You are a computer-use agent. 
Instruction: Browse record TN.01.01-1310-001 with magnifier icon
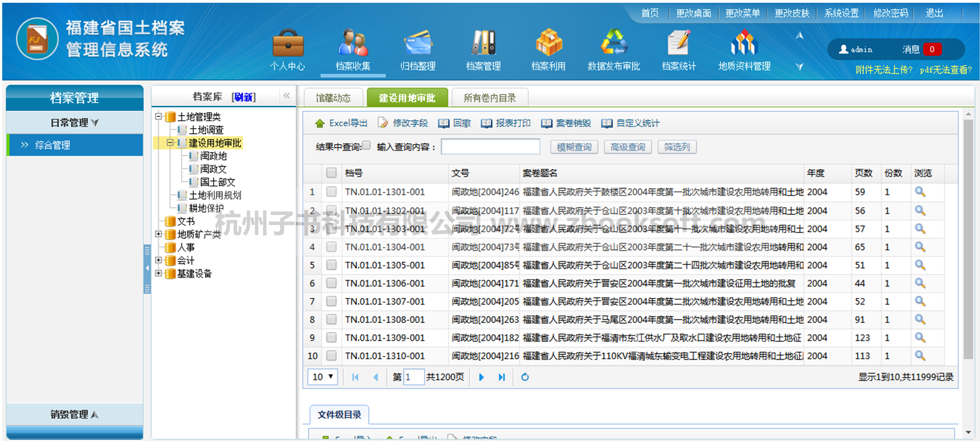click(x=920, y=355)
